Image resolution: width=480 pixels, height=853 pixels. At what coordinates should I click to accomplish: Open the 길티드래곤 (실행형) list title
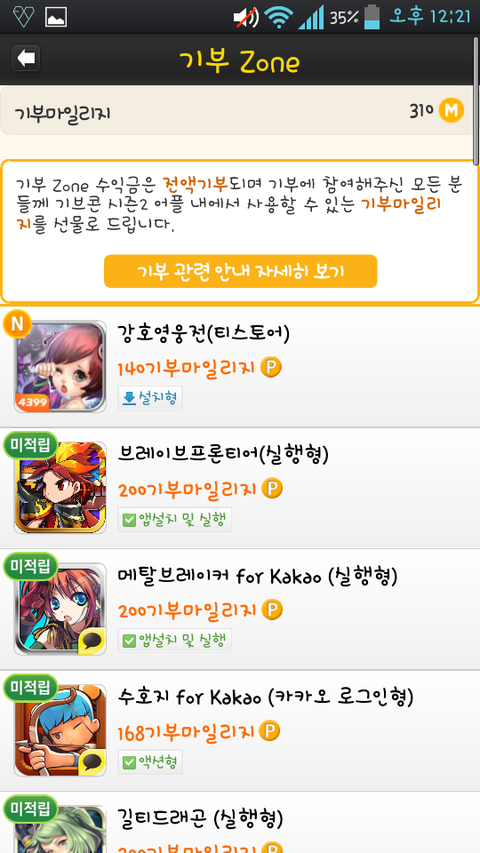click(x=200, y=817)
